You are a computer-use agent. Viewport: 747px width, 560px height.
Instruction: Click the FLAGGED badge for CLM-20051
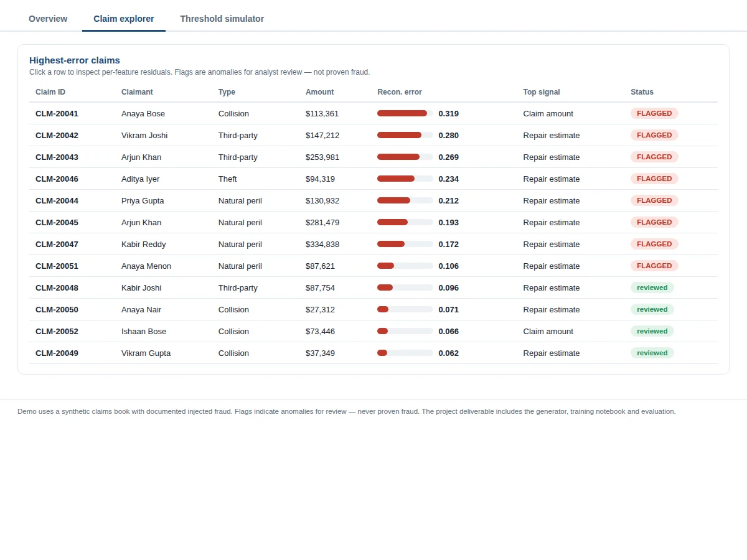654,266
